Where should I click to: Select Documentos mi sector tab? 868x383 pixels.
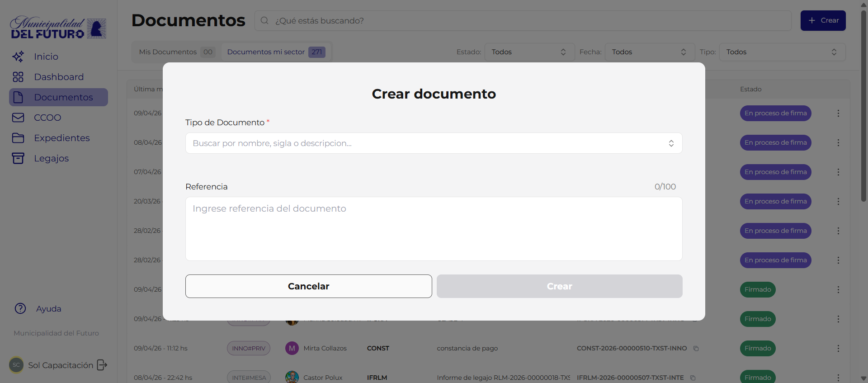(x=276, y=52)
